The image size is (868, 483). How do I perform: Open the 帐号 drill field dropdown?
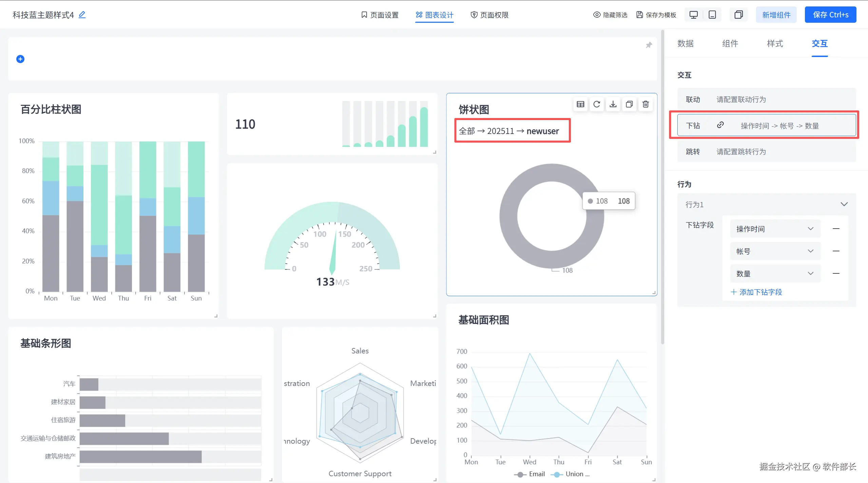[x=775, y=251]
